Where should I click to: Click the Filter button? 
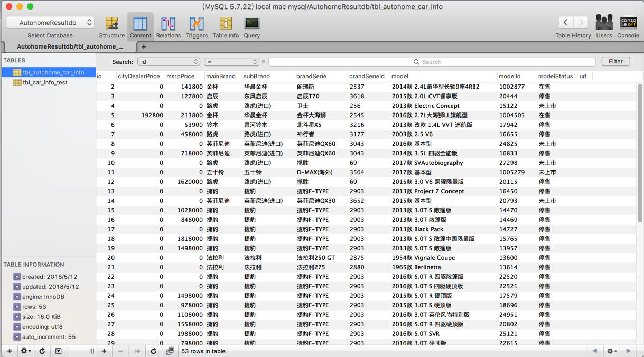(615, 62)
